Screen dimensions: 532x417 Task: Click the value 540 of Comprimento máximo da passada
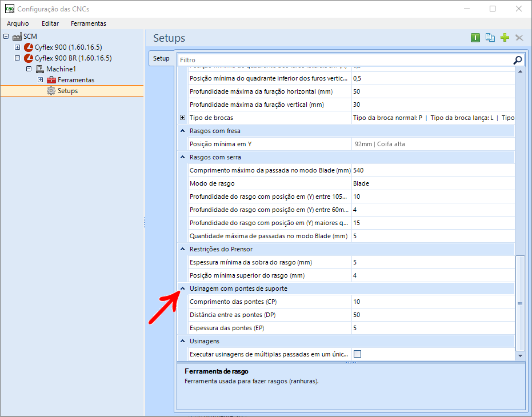pos(358,170)
